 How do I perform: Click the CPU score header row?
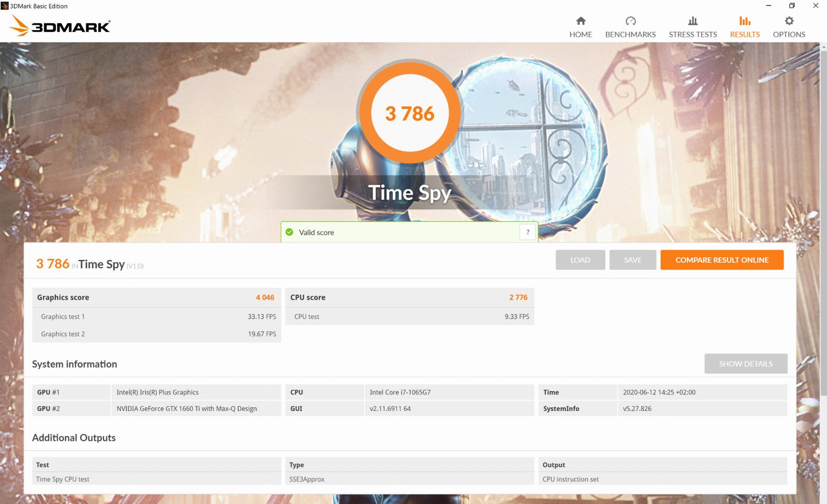(409, 297)
